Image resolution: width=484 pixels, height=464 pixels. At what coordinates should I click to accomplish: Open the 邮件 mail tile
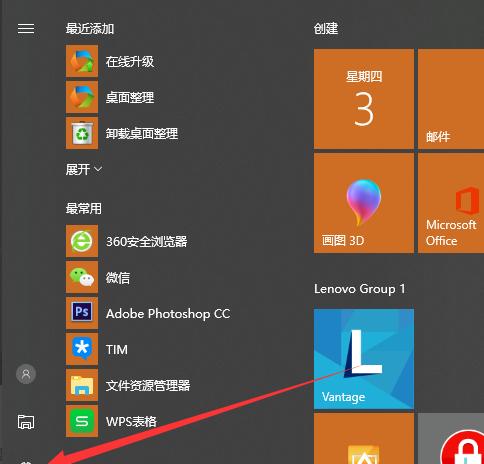click(x=451, y=99)
